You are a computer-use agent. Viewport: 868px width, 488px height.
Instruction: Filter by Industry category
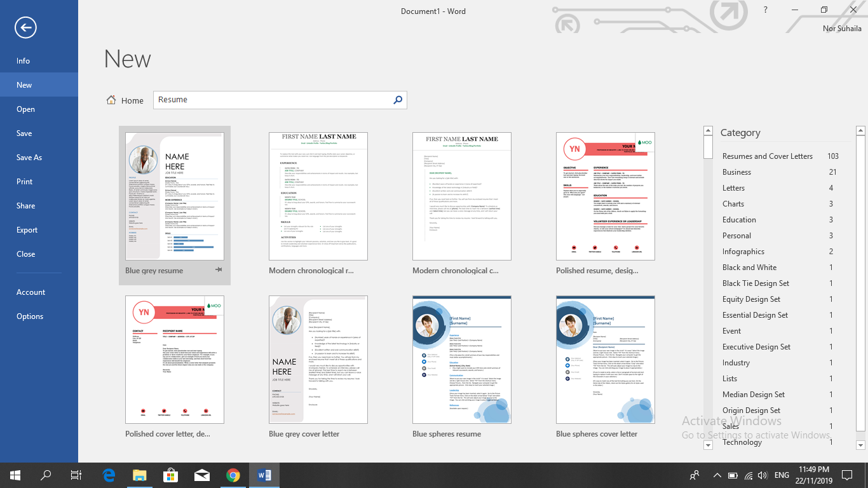782,363
